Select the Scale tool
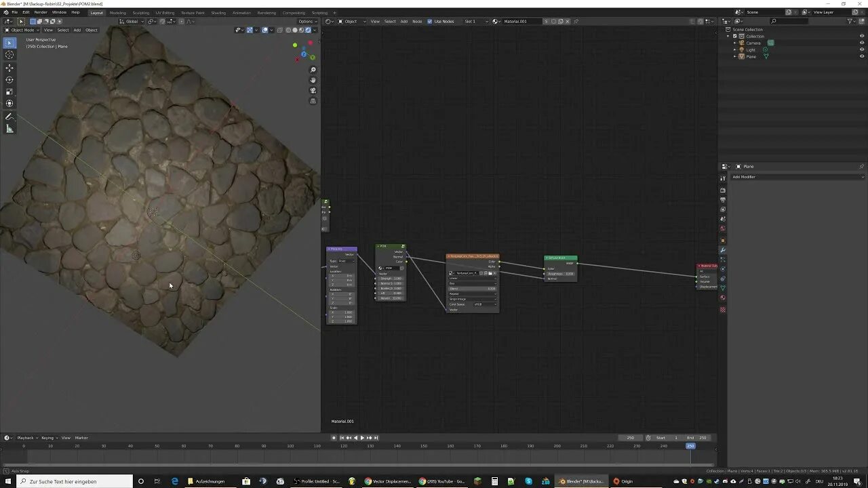 coord(9,91)
